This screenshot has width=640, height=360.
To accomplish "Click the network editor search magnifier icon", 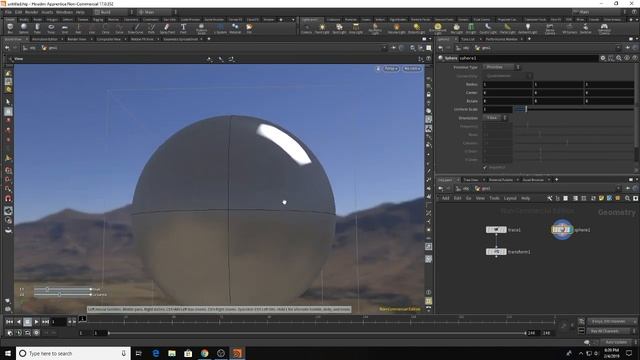I will pos(628,198).
